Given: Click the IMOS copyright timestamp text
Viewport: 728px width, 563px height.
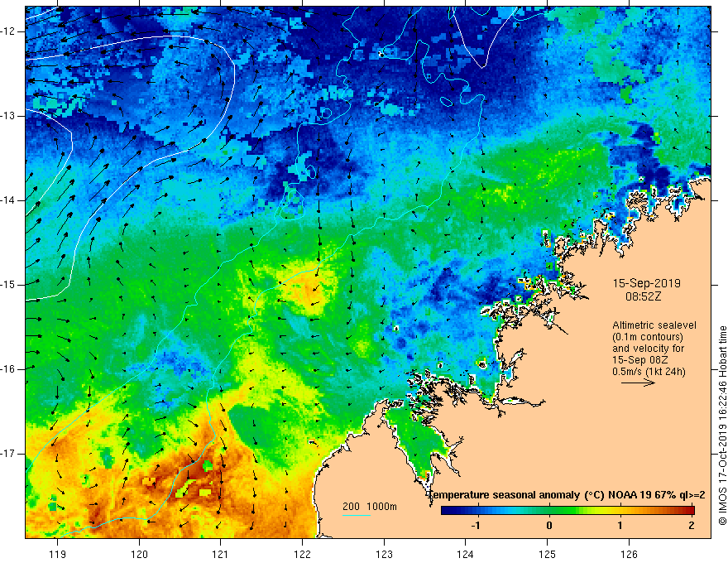Looking at the screenshot, I should point(722,426).
